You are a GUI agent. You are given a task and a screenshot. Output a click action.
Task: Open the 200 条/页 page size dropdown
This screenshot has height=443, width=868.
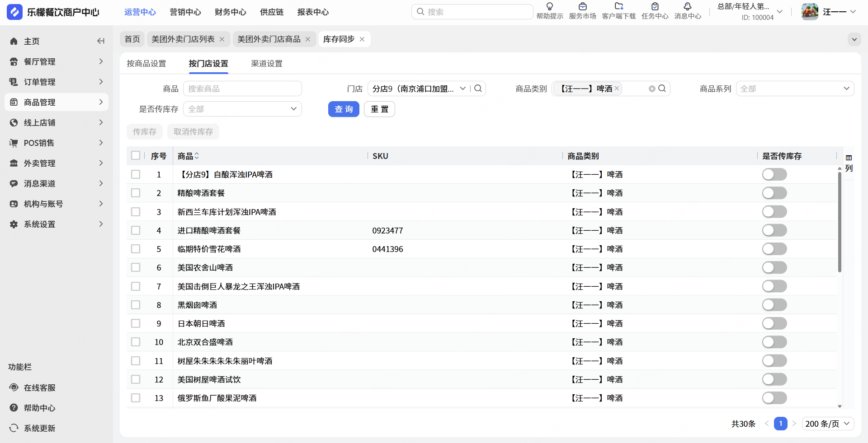pos(827,424)
